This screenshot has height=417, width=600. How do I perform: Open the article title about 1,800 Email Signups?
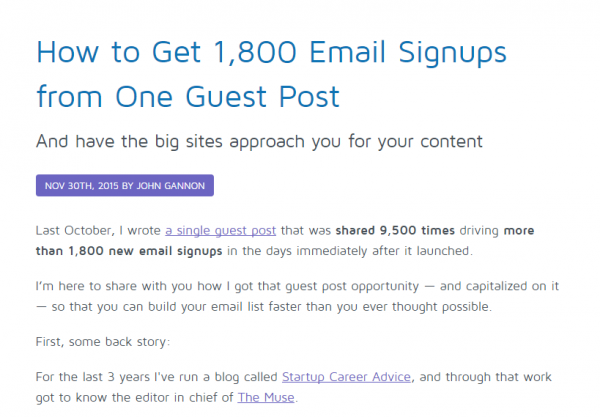(270, 52)
